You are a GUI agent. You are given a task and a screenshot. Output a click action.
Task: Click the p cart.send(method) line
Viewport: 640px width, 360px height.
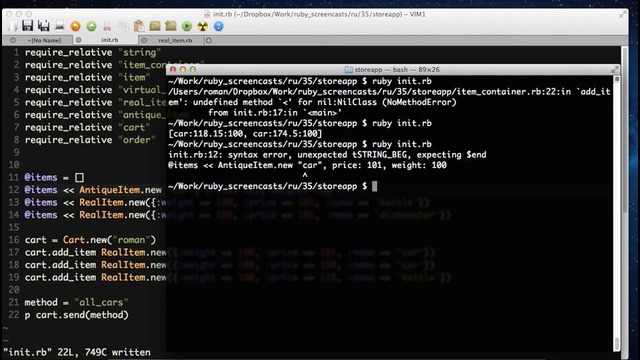tap(76, 315)
